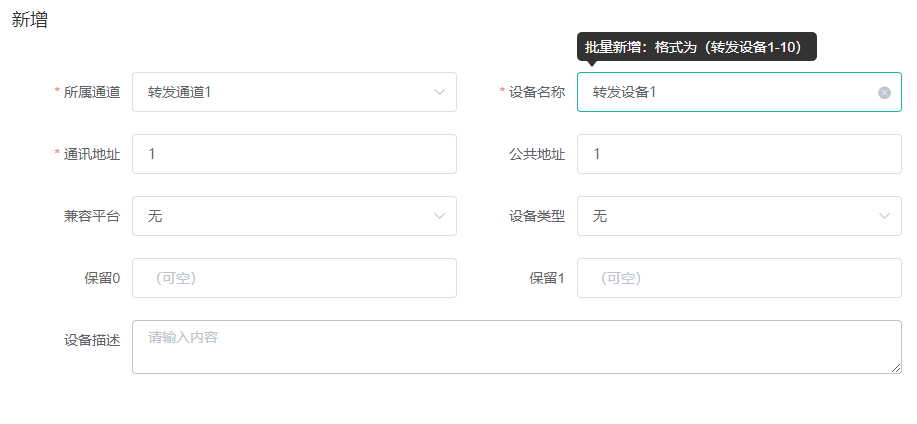Click into the 通讯地址 input field
This screenshot has width=917, height=424.
point(294,154)
